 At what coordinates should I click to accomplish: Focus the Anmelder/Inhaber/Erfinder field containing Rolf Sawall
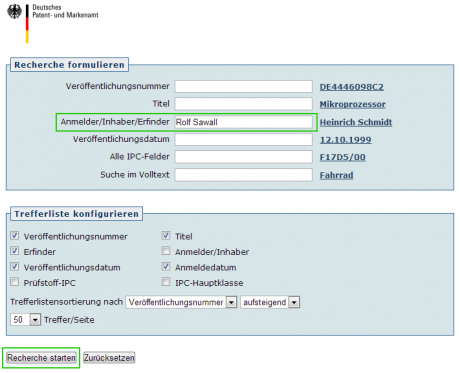[243, 122]
